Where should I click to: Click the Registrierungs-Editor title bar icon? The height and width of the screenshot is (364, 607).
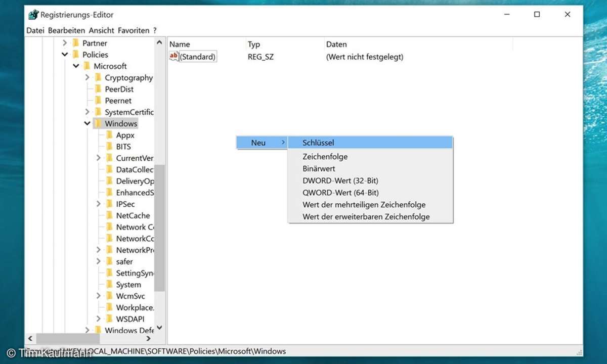33,14
